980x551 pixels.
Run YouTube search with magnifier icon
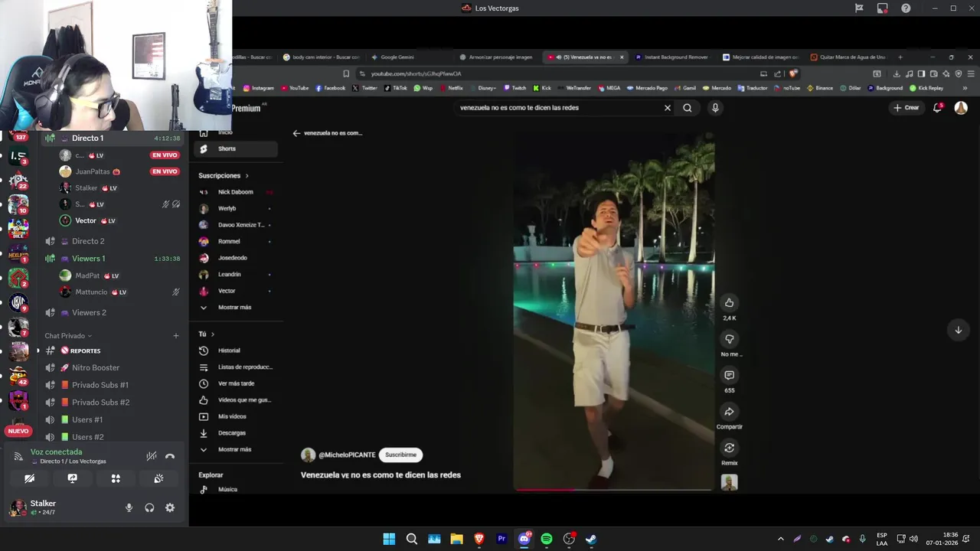(688, 108)
